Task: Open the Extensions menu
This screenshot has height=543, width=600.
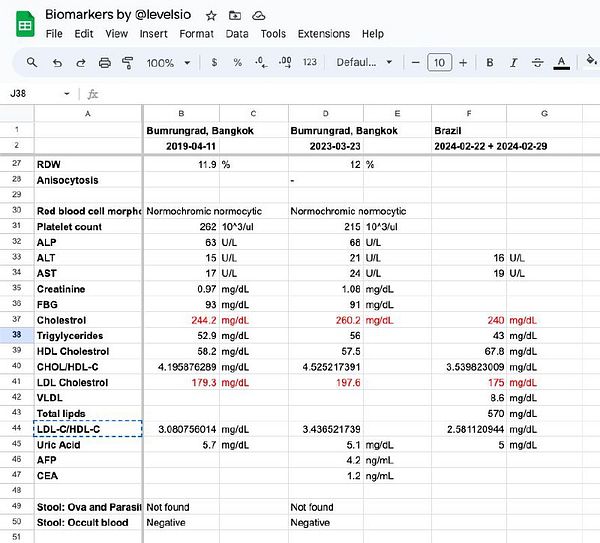Action: point(324,34)
